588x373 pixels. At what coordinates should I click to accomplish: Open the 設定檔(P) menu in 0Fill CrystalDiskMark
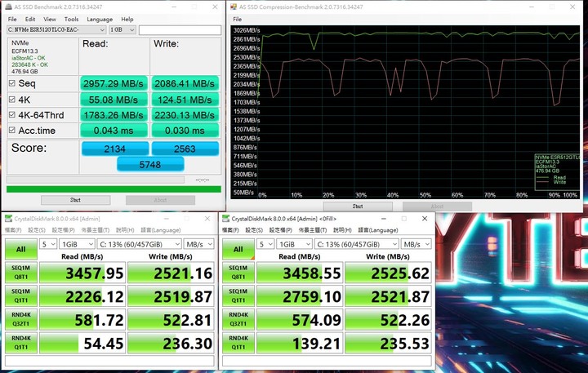click(x=280, y=230)
